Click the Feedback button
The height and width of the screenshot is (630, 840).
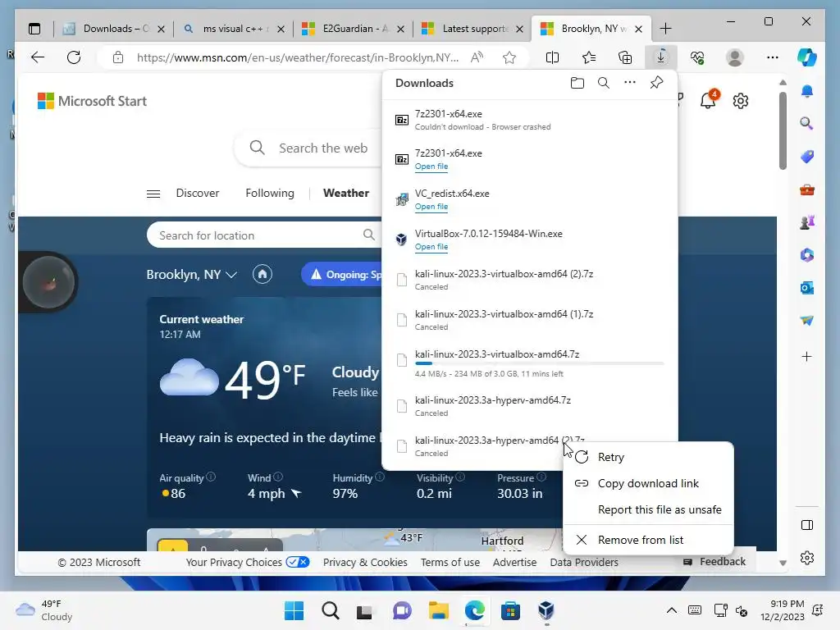point(714,561)
